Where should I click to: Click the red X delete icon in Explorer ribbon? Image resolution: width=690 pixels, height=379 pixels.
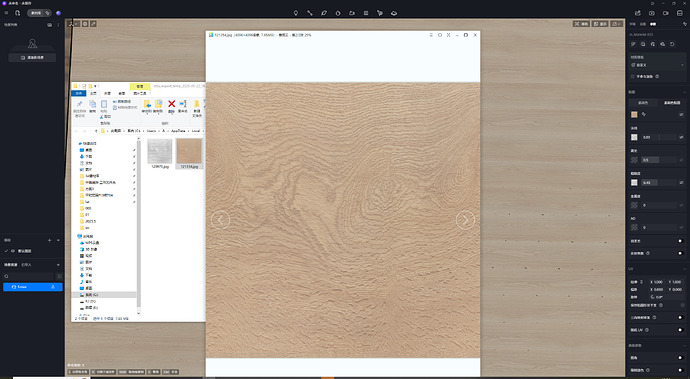click(x=172, y=104)
